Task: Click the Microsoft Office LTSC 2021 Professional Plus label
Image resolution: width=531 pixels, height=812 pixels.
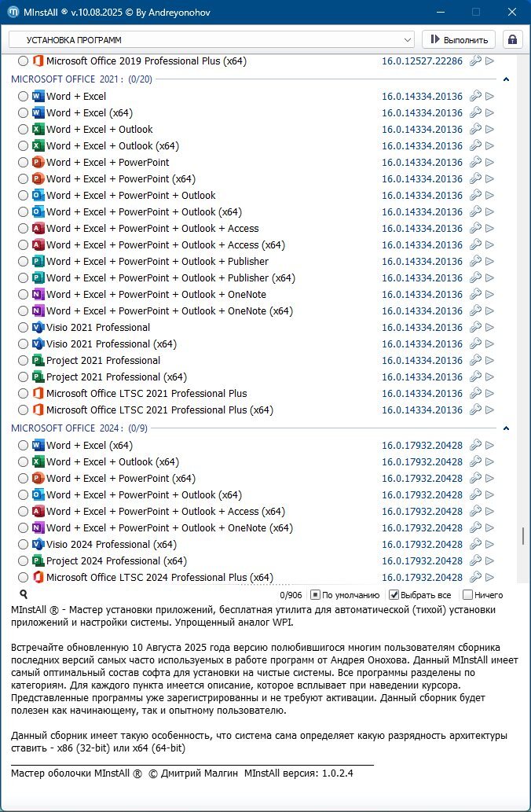Action: click(146, 394)
